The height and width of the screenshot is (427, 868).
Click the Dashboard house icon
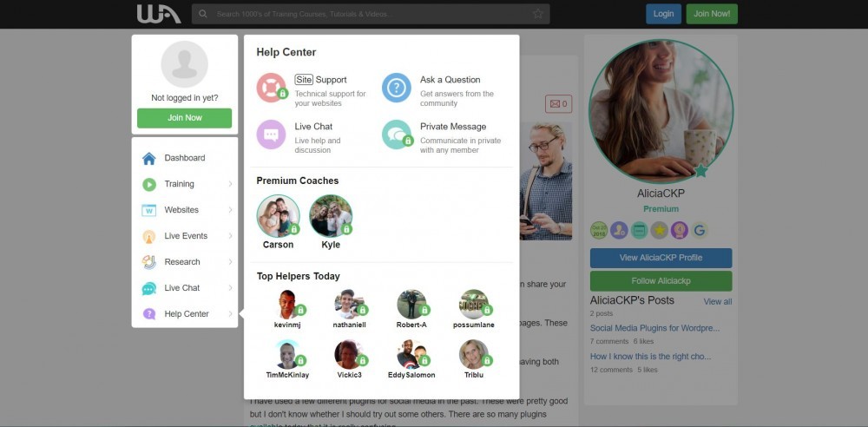[149, 159]
